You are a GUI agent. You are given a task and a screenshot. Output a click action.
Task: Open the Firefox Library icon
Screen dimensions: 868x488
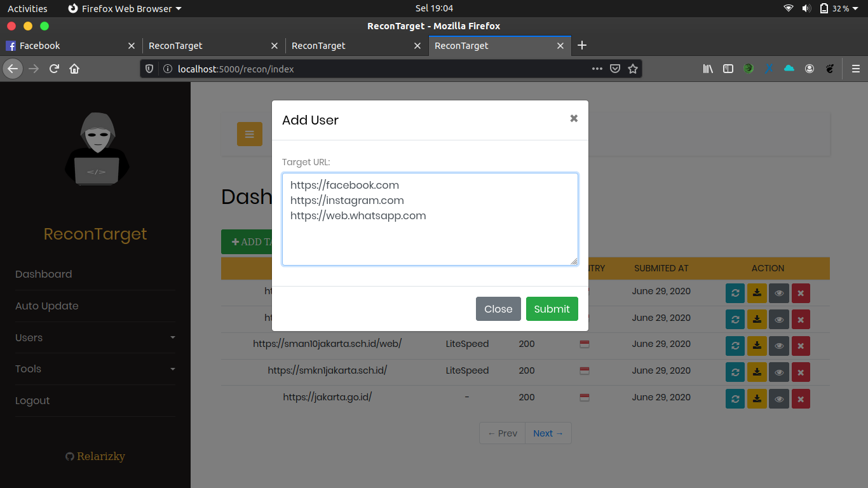coord(708,69)
